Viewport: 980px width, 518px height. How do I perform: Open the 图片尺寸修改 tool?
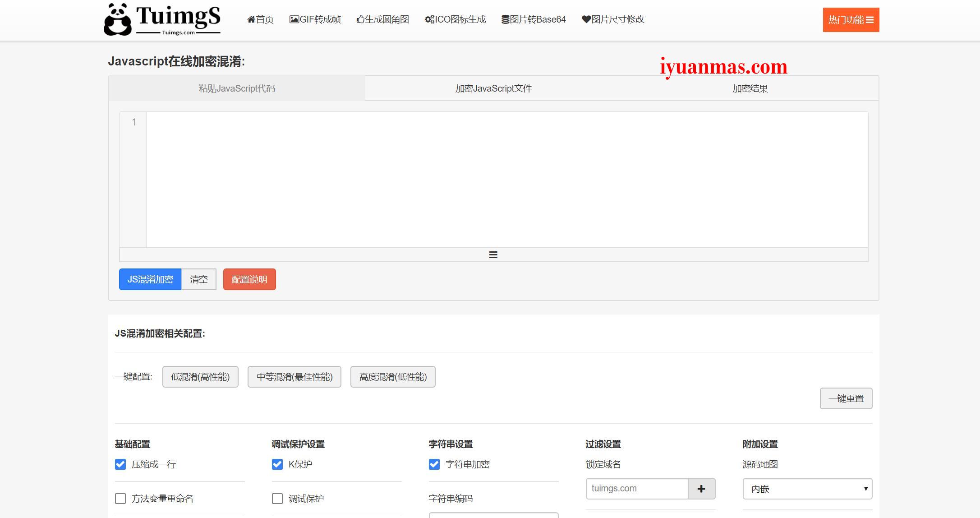[x=613, y=19]
